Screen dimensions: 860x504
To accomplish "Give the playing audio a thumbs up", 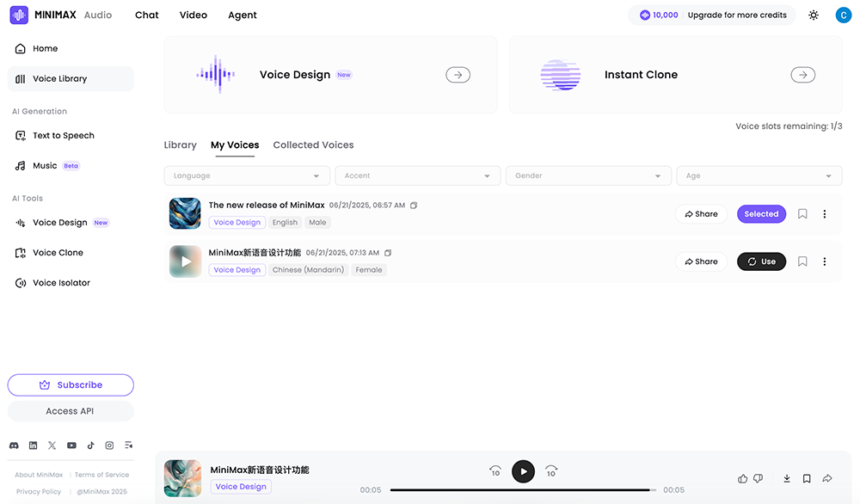I will point(742,478).
